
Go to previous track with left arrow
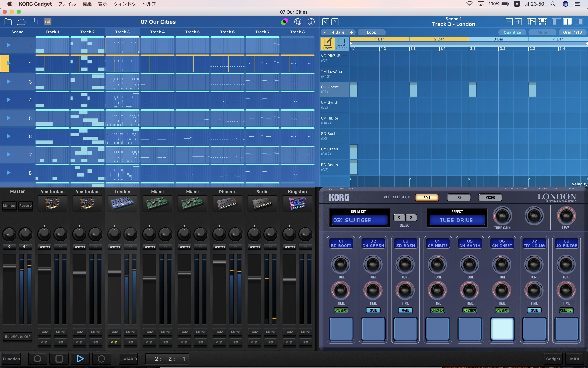pos(326,22)
